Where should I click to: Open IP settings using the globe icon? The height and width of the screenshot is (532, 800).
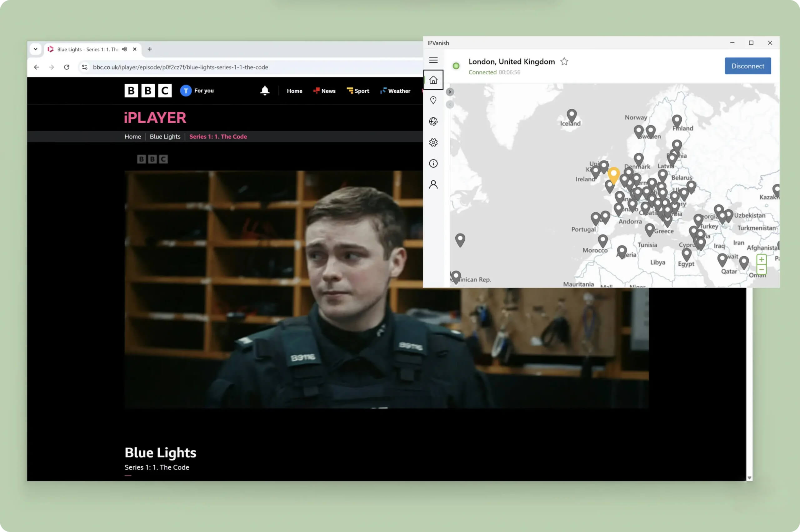(x=433, y=121)
